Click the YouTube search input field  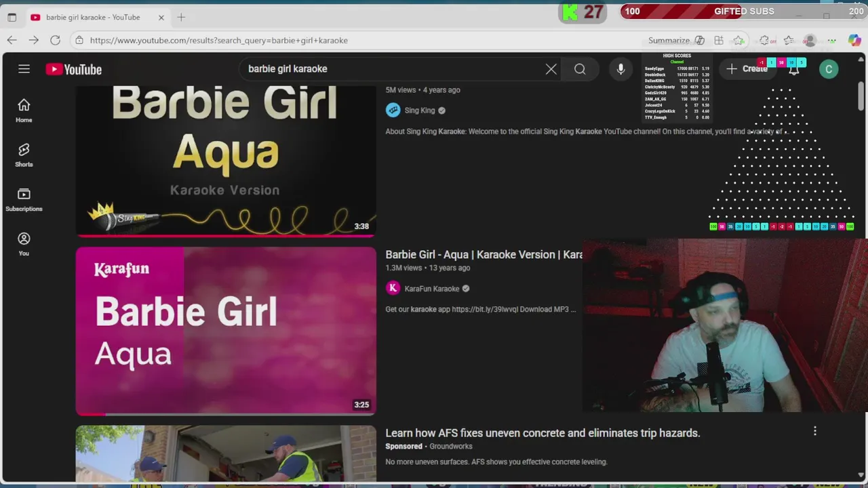click(x=393, y=68)
